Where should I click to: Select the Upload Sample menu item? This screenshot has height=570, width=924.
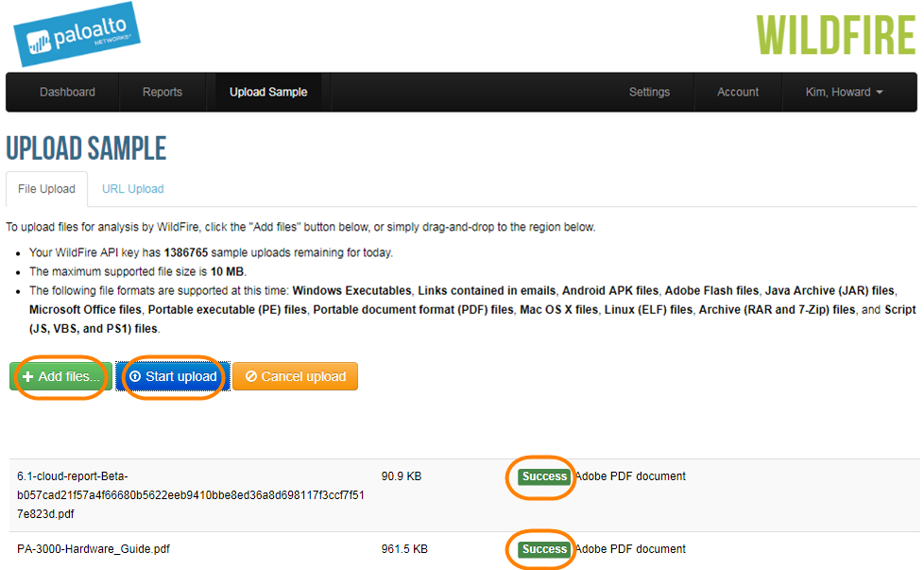(268, 92)
